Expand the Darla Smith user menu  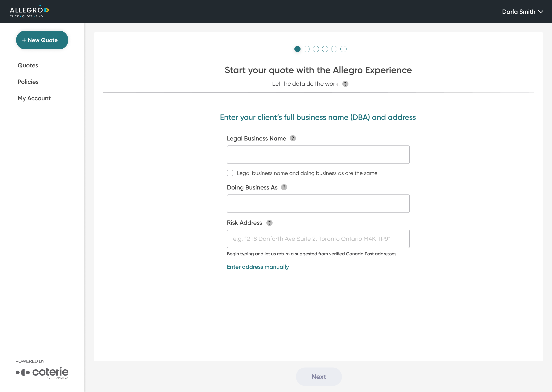(x=522, y=12)
